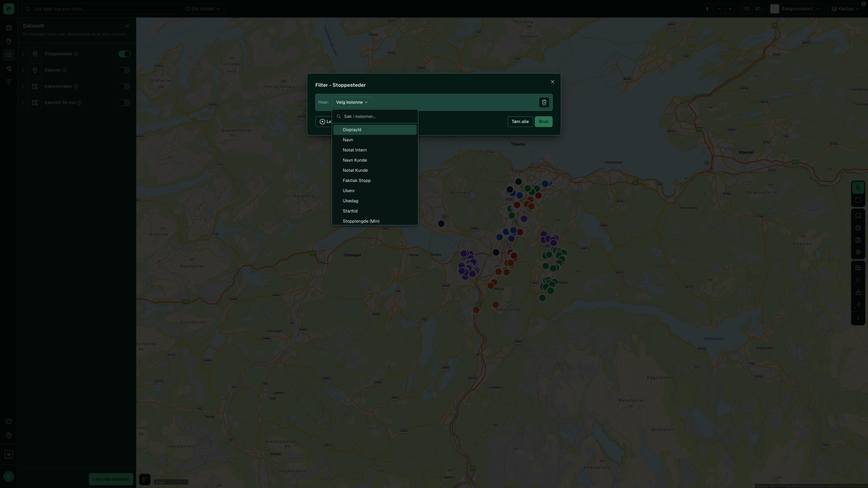
Task: Delete the filter row with trash icon
Action: [x=544, y=102]
